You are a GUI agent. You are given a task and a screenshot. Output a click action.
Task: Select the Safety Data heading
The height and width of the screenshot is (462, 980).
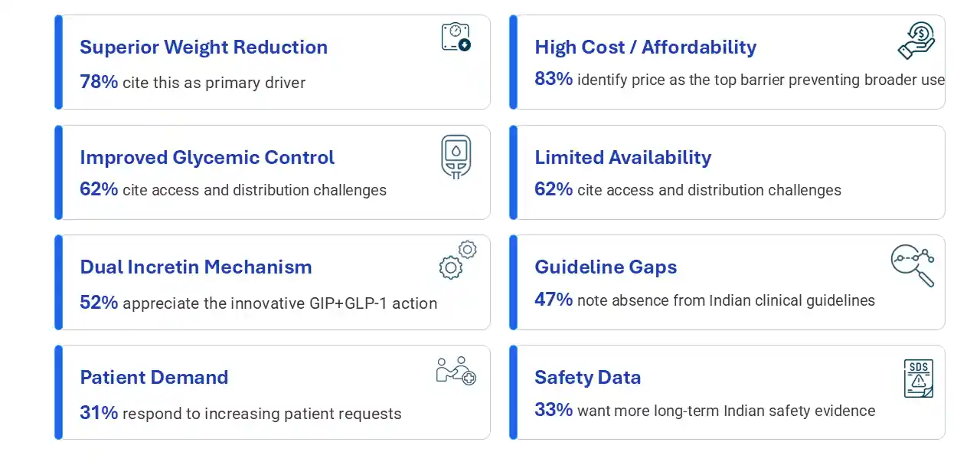pos(587,377)
